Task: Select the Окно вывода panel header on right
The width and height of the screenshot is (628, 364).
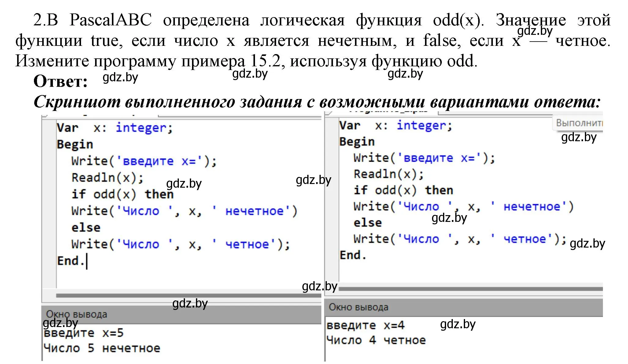Action: pos(464,307)
